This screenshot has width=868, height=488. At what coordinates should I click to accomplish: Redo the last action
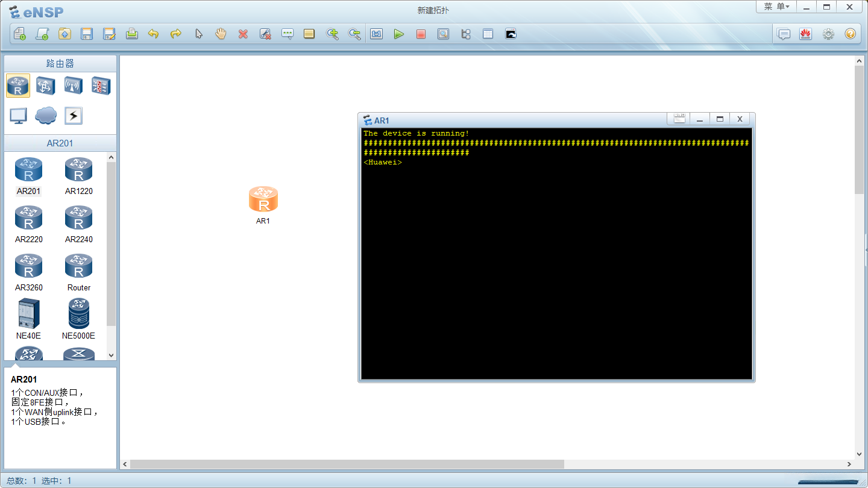pyautogui.click(x=176, y=34)
